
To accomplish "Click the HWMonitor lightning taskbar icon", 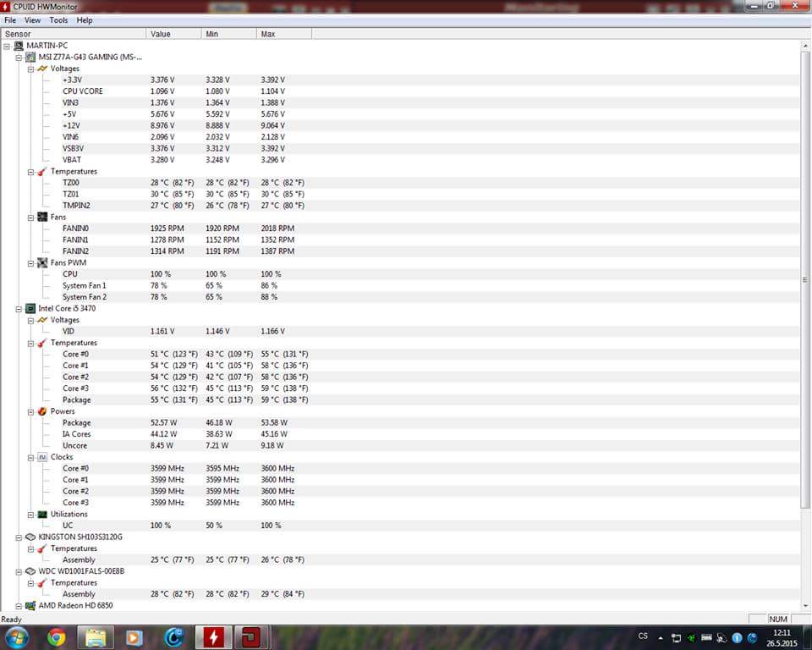I will point(213,637).
